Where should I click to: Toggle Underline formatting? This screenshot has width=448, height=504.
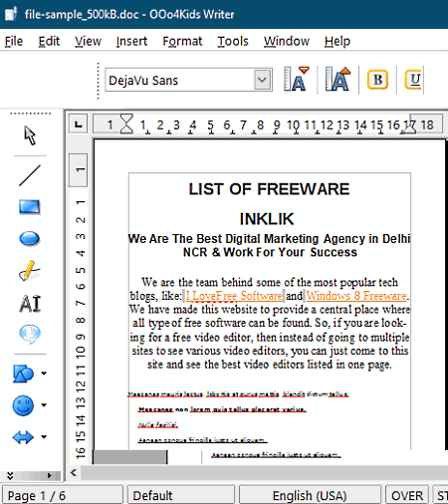tap(414, 80)
